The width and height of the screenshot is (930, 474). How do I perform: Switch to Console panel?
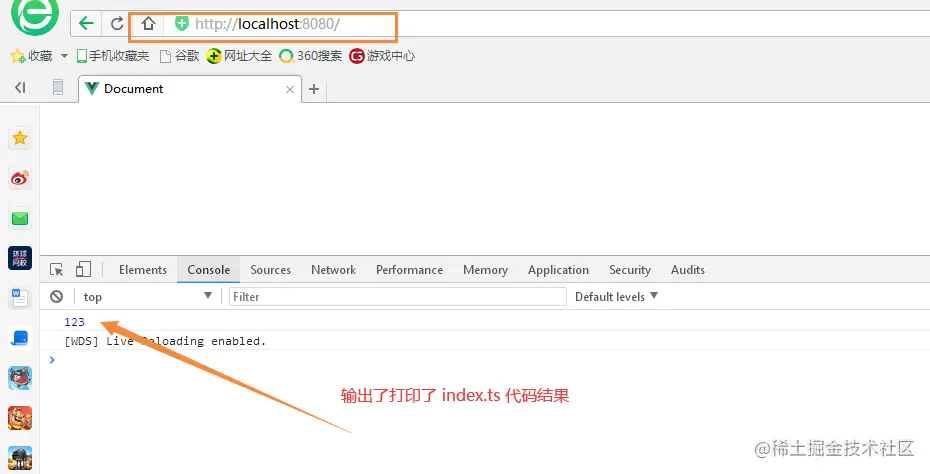(x=209, y=269)
